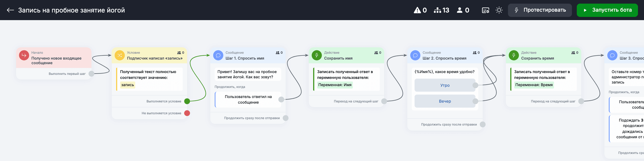The width and height of the screenshot is (644, 161).
Task: Select the green lightning icon of Сохранить имя
Action: point(317,55)
